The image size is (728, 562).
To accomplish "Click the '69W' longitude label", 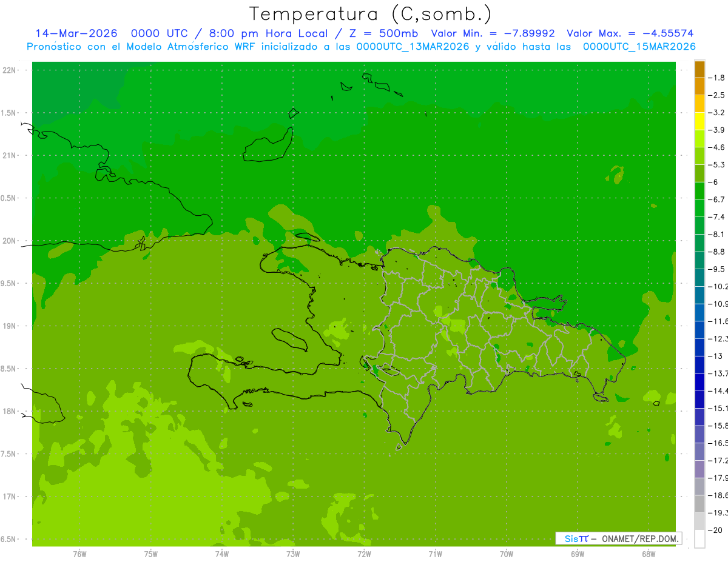I will point(578,554).
